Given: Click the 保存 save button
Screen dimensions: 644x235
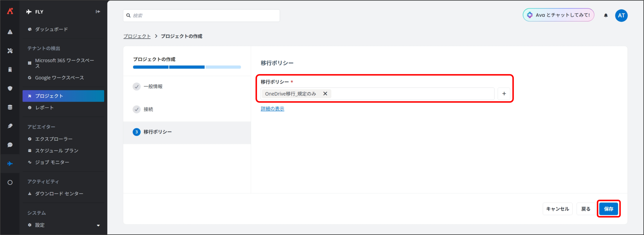Looking at the screenshot, I should point(608,209).
